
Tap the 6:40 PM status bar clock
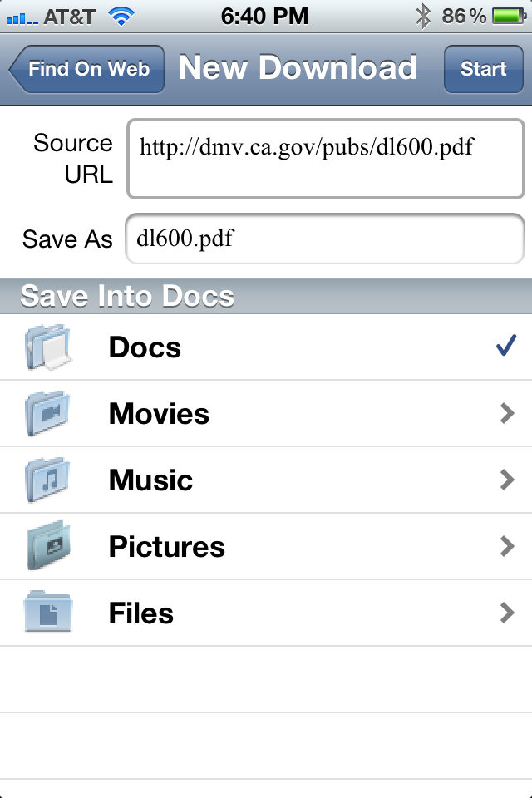(x=264, y=15)
